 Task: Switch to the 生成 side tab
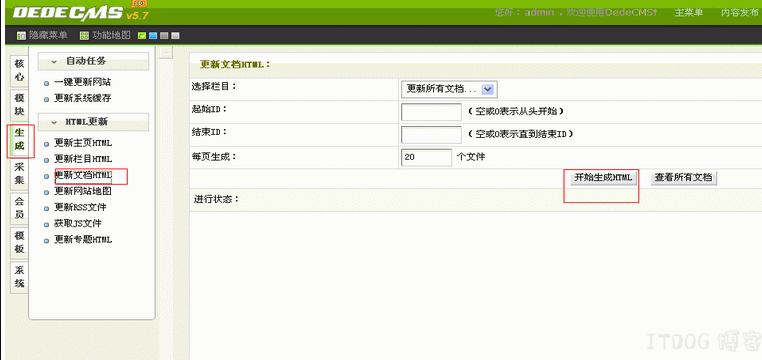pos(19,139)
